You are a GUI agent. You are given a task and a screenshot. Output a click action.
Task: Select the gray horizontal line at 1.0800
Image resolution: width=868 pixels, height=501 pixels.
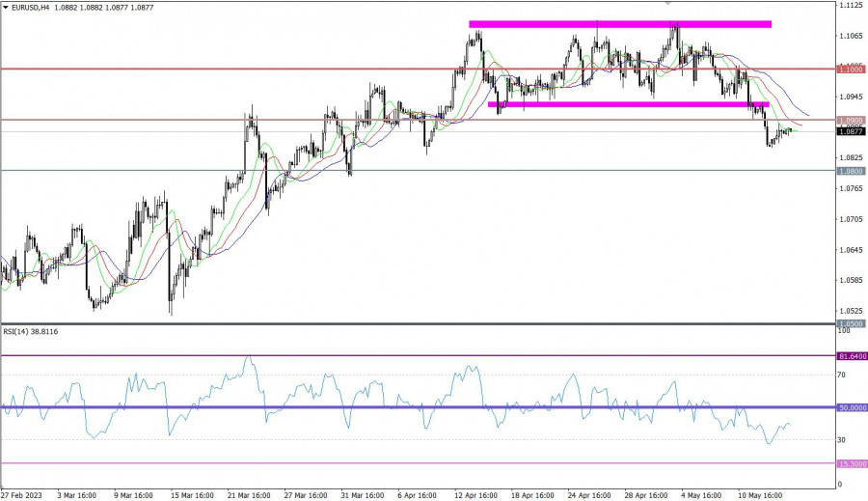tap(418, 171)
